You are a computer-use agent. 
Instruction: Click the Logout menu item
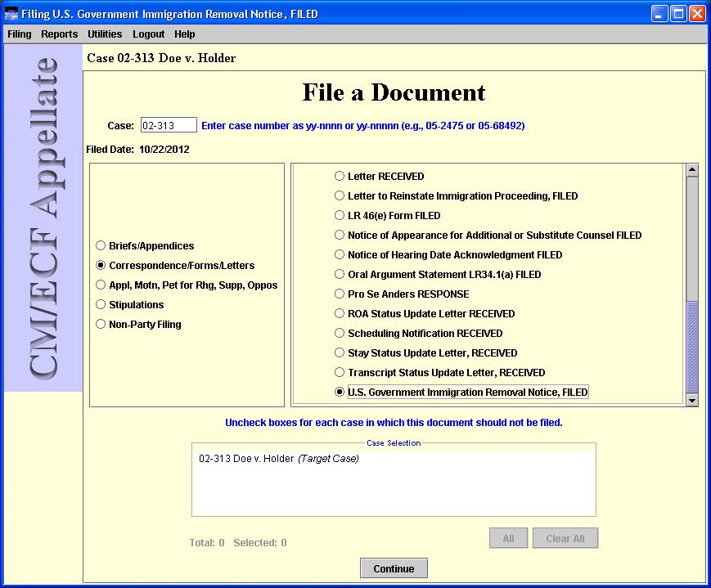click(148, 34)
